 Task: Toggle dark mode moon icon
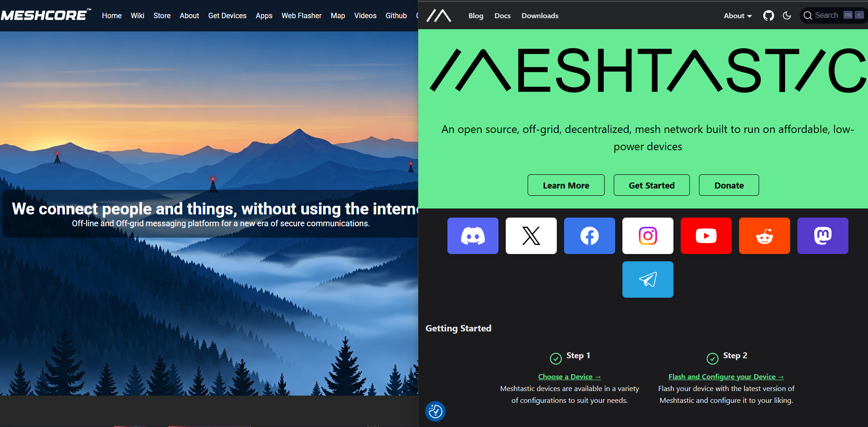pyautogui.click(x=787, y=15)
